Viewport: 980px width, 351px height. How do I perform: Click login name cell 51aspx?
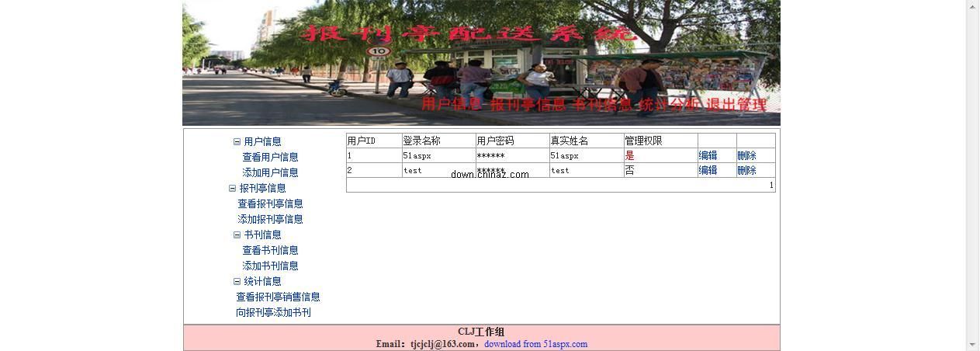(x=438, y=155)
